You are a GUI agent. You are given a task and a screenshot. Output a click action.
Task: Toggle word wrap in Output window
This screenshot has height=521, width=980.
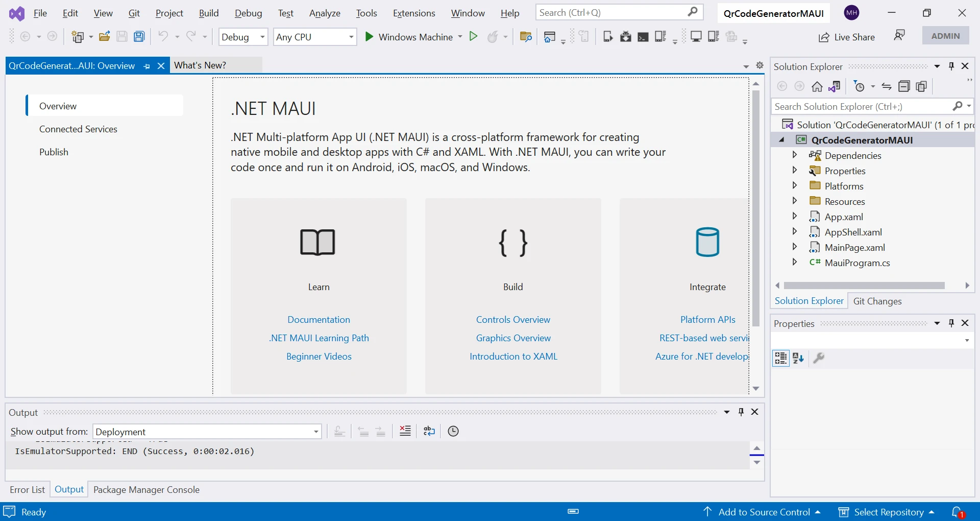click(x=429, y=431)
